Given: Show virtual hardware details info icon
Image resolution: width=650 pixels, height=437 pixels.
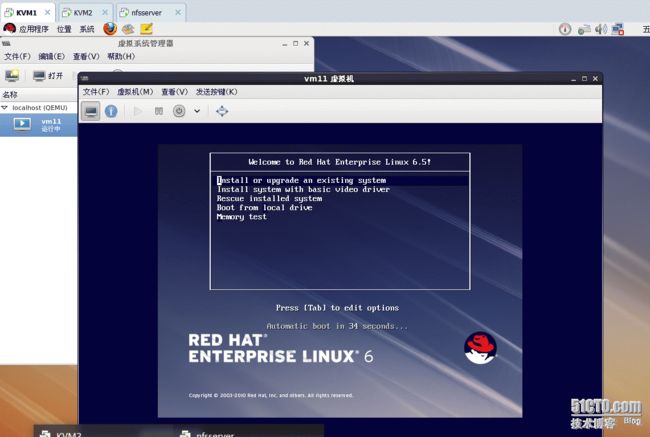Looking at the screenshot, I should pos(111,111).
